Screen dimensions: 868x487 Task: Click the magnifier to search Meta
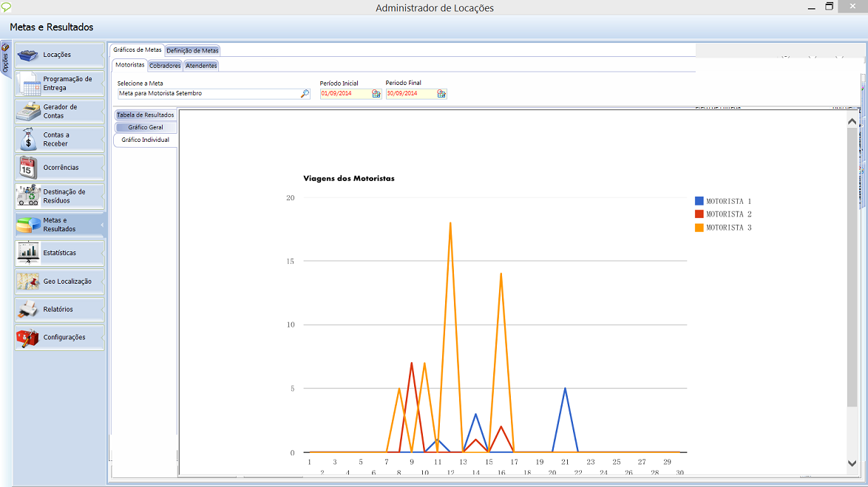(305, 94)
